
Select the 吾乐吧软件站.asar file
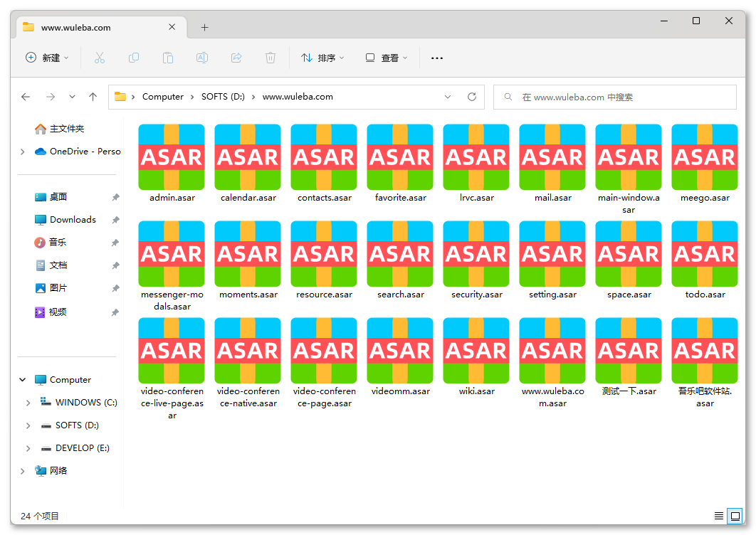coord(705,363)
